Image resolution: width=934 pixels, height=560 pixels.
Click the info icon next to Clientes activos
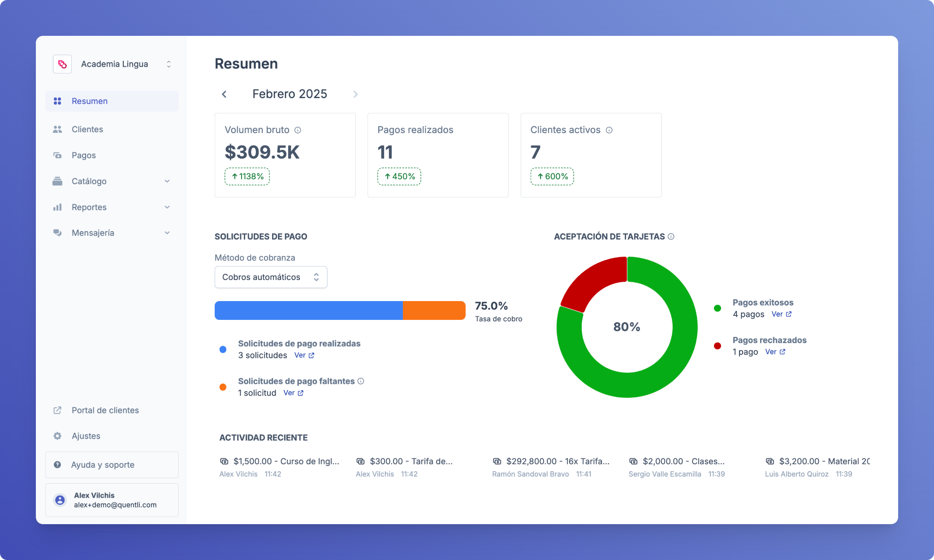(609, 130)
